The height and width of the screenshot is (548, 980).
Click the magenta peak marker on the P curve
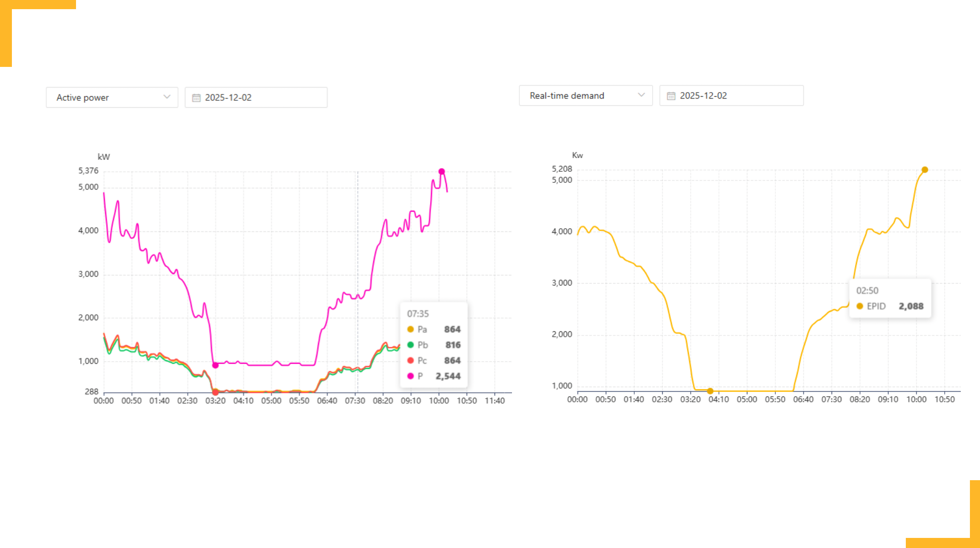(x=441, y=171)
